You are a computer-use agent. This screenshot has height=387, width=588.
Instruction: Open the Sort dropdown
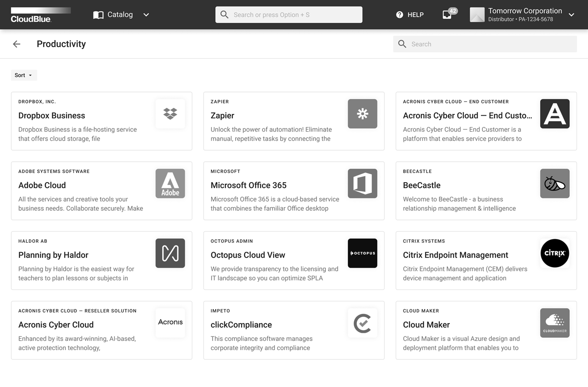pos(24,75)
